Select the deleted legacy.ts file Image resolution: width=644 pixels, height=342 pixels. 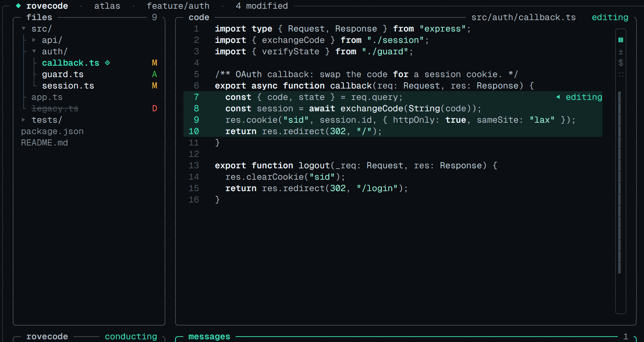pos(55,108)
